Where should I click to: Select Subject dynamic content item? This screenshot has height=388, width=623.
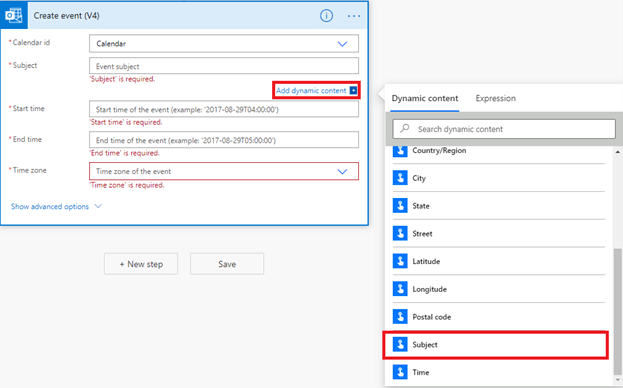pyautogui.click(x=495, y=345)
